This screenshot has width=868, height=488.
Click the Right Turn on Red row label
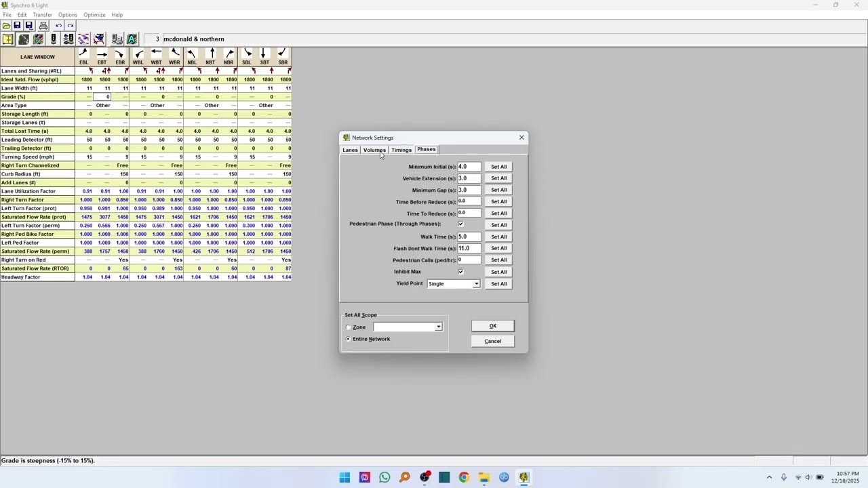(37, 260)
